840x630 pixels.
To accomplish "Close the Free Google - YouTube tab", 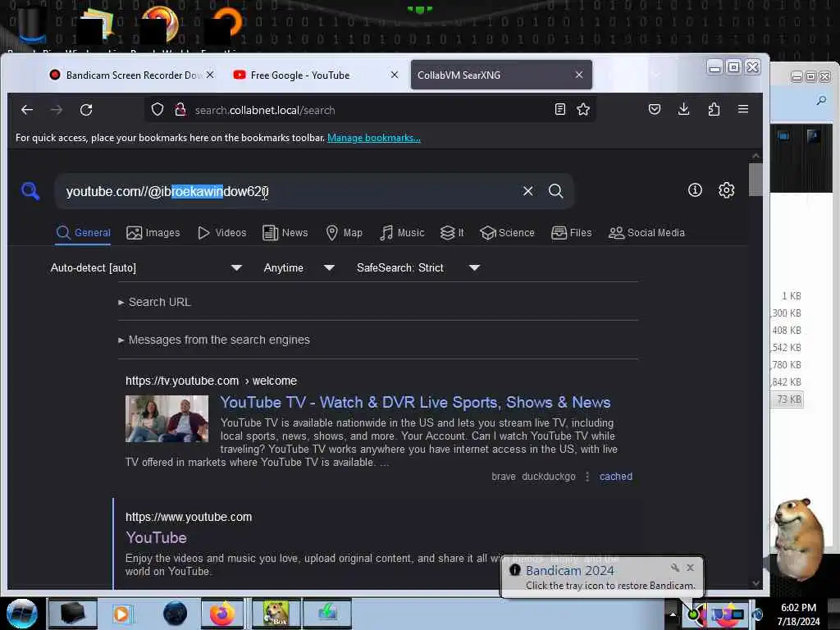I will click(x=395, y=75).
